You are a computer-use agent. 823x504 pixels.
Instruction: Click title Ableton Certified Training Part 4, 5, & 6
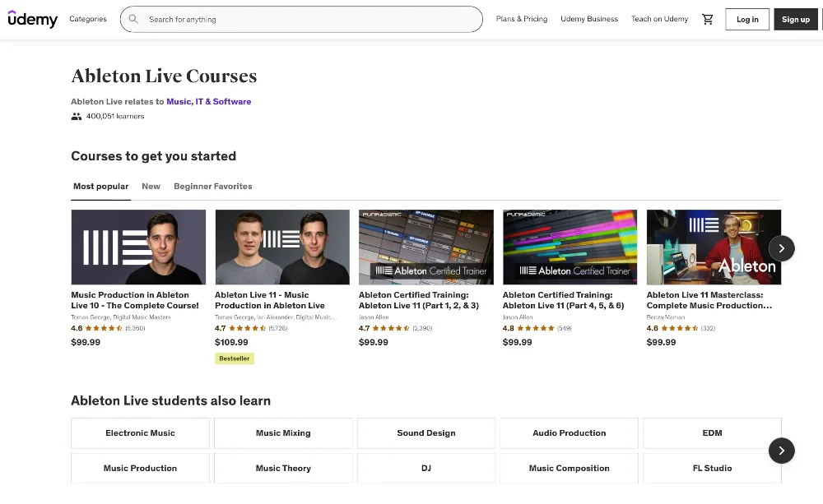(x=563, y=300)
